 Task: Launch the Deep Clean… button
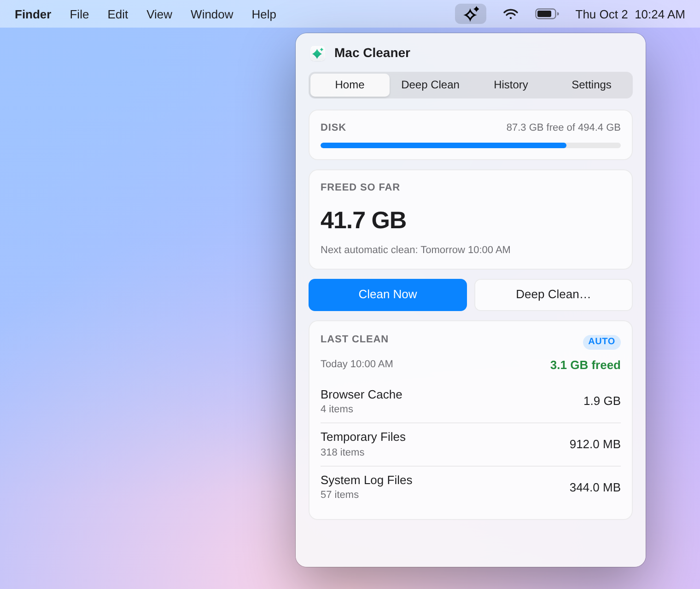(x=554, y=295)
